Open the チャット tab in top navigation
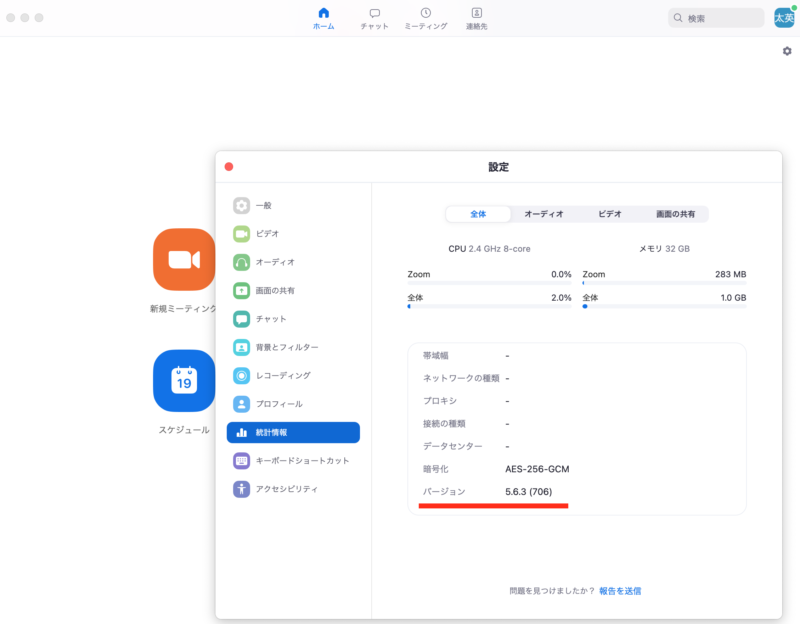 [374, 19]
